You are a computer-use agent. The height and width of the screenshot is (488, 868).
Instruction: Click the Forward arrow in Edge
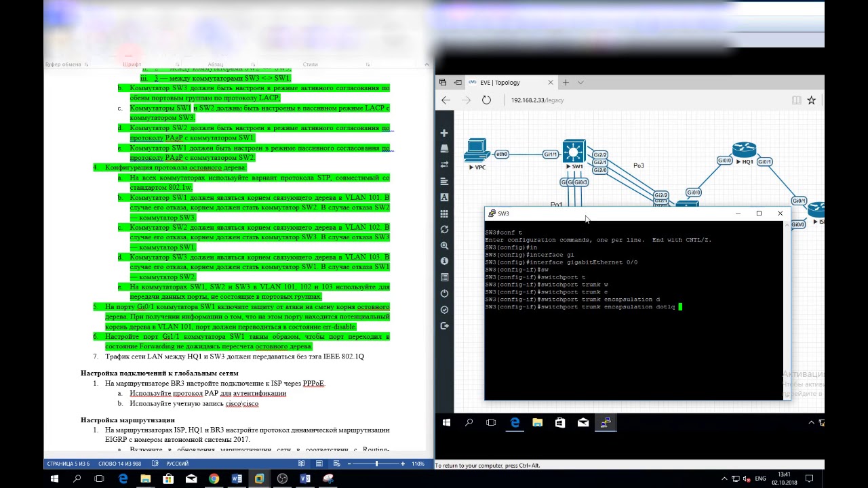[466, 100]
